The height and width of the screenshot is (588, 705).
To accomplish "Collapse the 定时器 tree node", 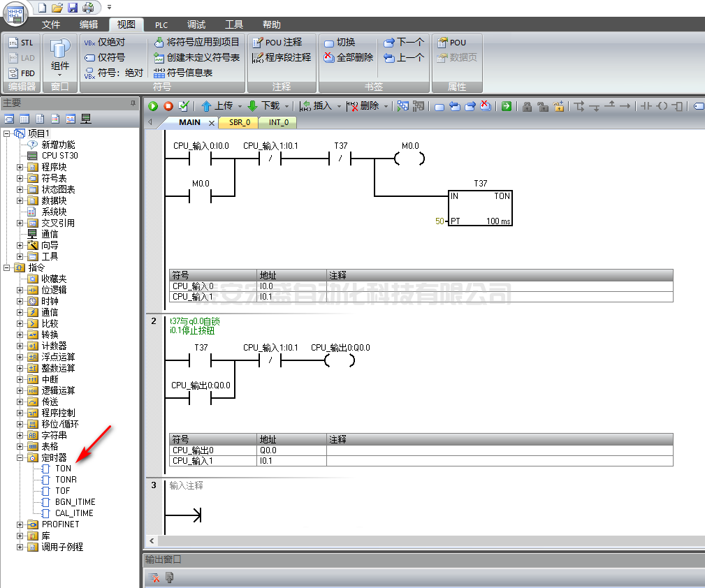I will [21, 457].
